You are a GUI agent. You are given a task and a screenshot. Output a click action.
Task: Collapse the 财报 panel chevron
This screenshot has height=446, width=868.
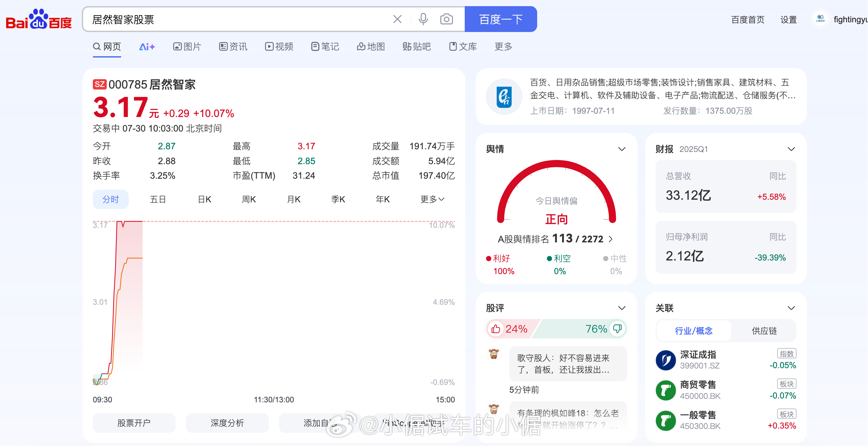[791, 149]
